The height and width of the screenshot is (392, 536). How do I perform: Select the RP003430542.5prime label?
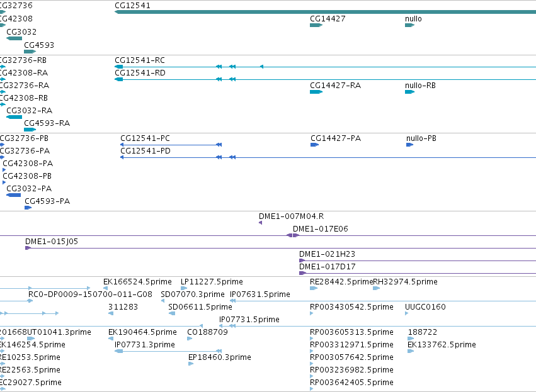click(x=351, y=307)
